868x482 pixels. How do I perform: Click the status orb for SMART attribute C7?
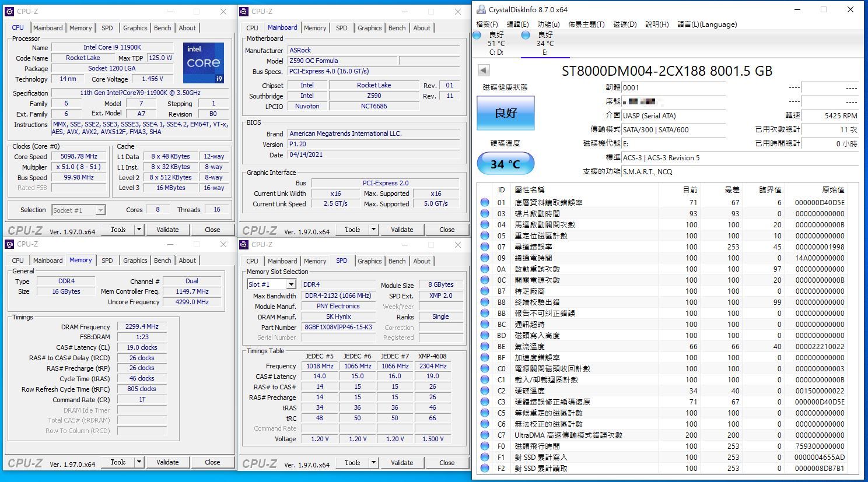[x=485, y=435]
